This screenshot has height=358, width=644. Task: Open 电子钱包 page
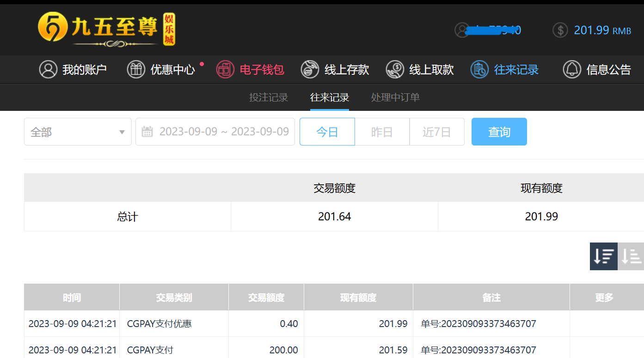250,70
